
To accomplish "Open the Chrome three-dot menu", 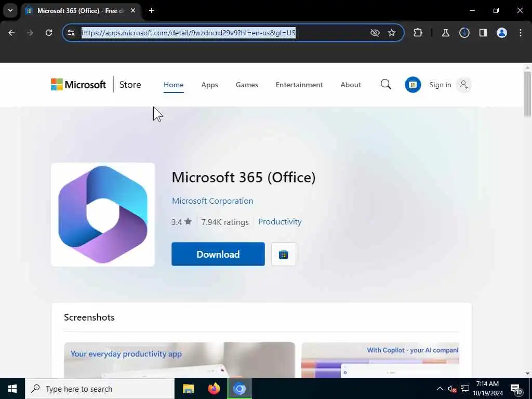I will pos(521,33).
